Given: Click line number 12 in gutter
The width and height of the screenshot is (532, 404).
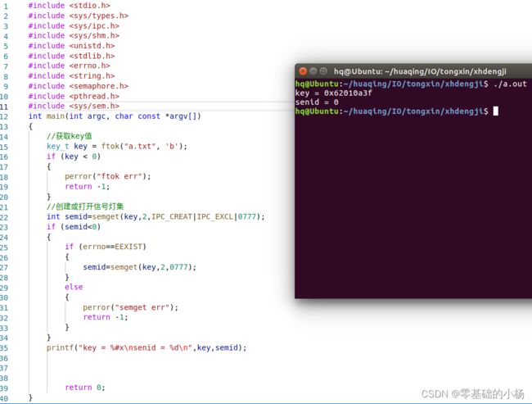Looking at the screenshot, I should (x=4, y=117).
